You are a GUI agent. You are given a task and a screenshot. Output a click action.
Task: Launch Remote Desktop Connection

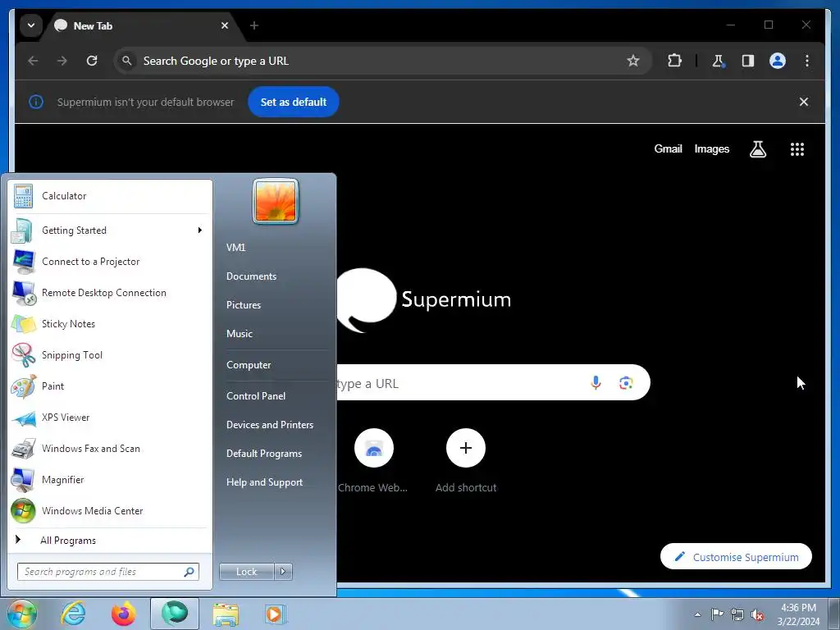[x=109, y=293]
